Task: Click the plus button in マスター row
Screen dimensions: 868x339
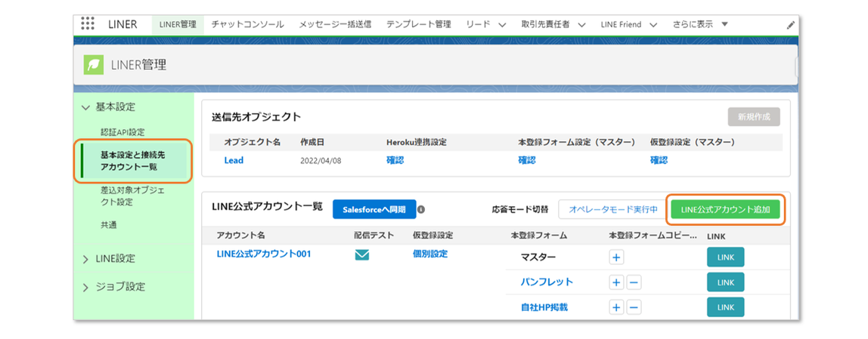Action: click(x=616, y=257)
